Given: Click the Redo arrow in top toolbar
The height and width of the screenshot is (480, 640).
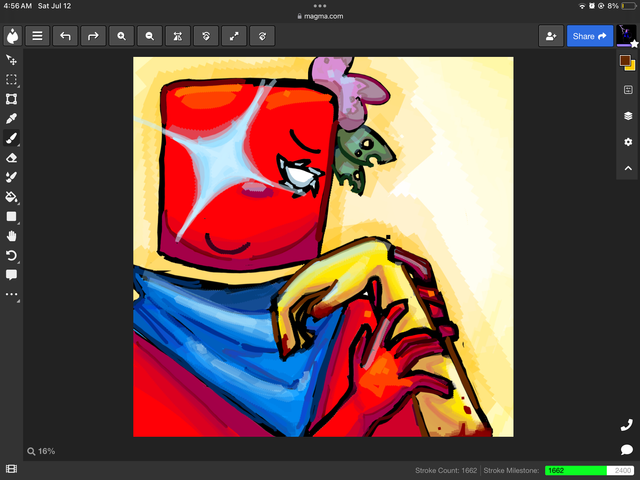Looking at the screenshot, I should 93,36.
